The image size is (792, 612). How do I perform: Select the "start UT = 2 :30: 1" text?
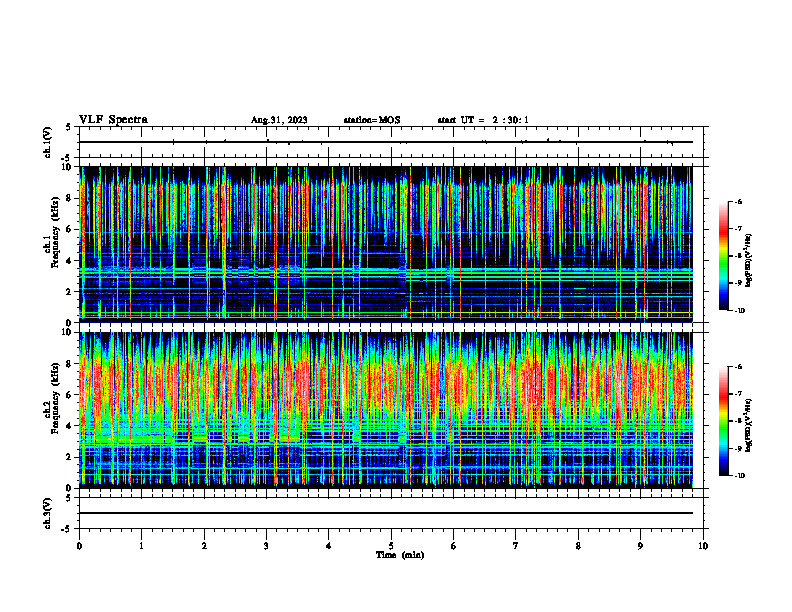point(483,120)
